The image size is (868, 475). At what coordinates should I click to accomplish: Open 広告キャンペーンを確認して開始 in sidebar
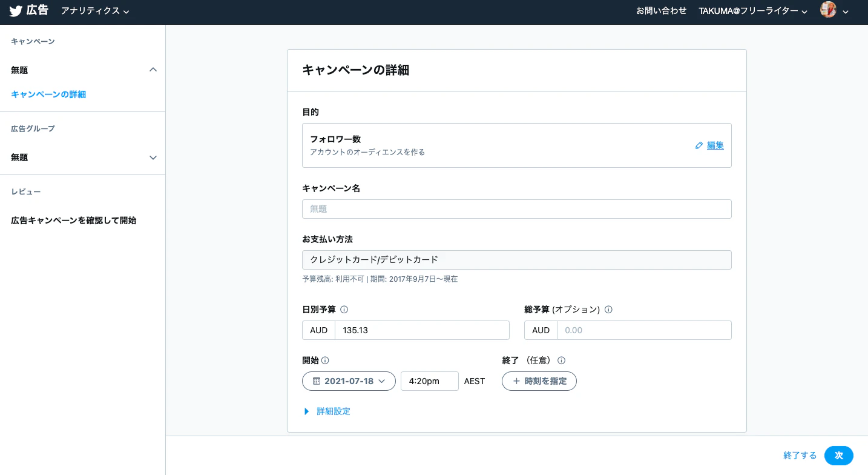pyautogui.click(x=73, y=221)
